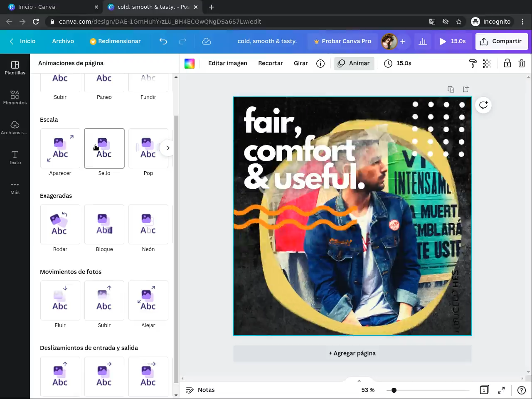Screen dimensions: 532x399
Task: Undo the last action
Action: coord(163,41)
